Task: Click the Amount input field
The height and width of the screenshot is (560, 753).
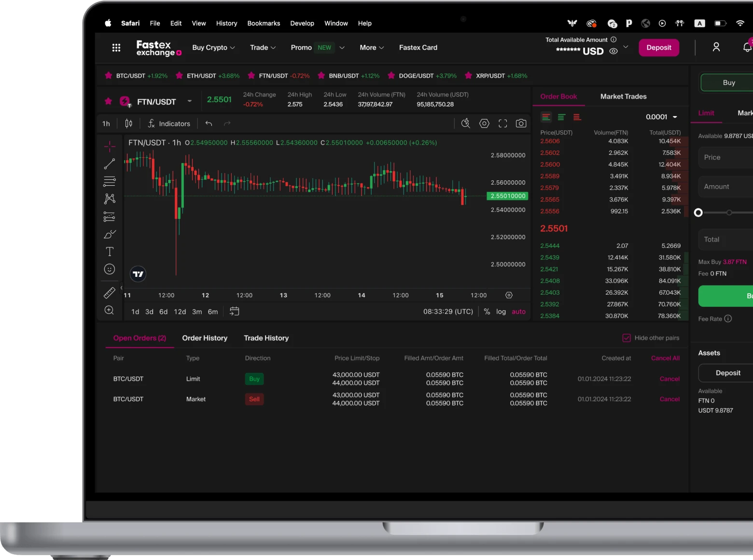Action: pyautogui.click(x=726, y=187)
